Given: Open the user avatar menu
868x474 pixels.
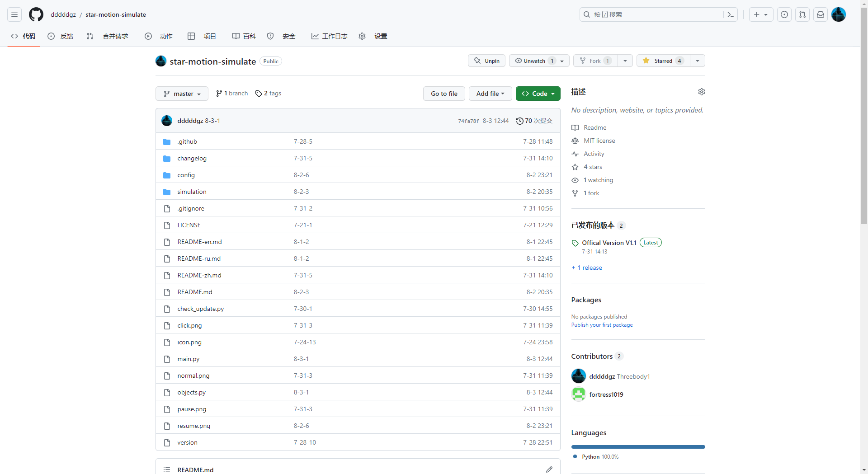Looking at the screenshot, I should pos(839,14).
